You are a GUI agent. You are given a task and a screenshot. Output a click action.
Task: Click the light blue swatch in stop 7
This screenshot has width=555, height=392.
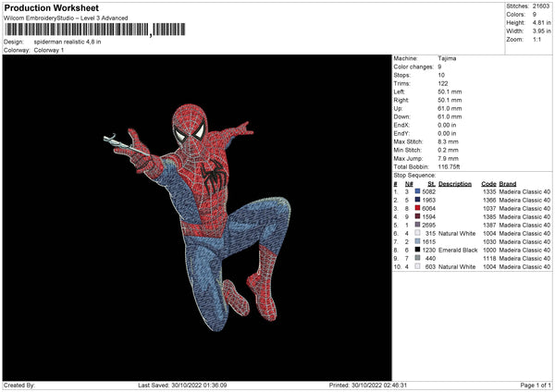[x=418, y=241]
